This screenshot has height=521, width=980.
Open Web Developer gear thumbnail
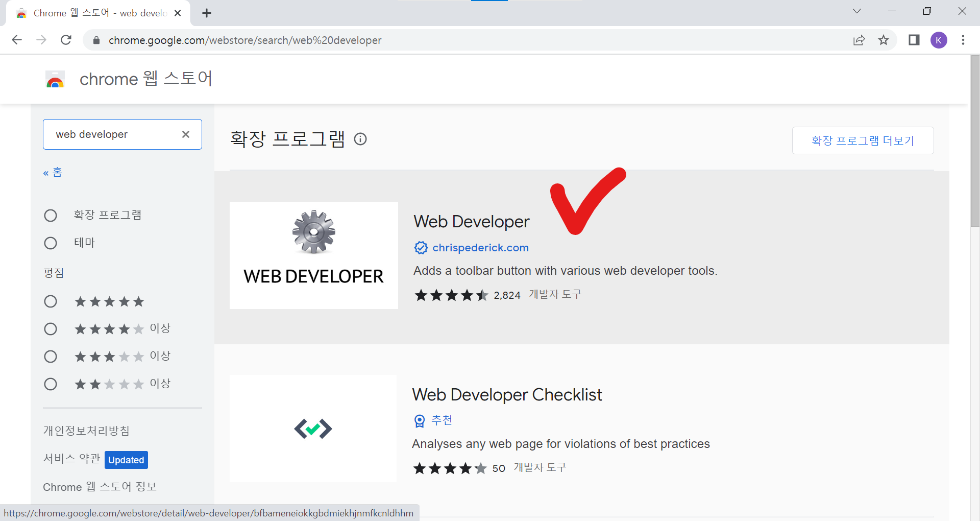click(314, 255)
